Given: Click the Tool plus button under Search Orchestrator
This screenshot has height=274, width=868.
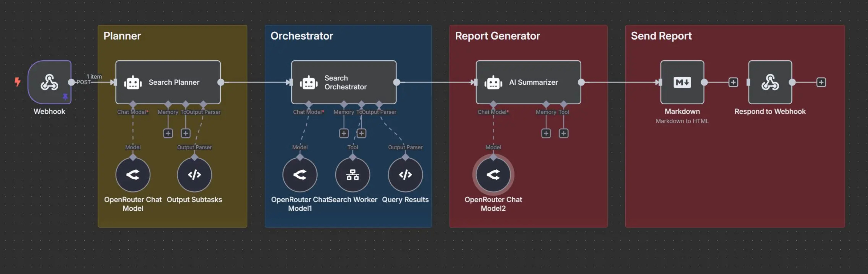Looking at the screenshot, I should pos(362,133).
